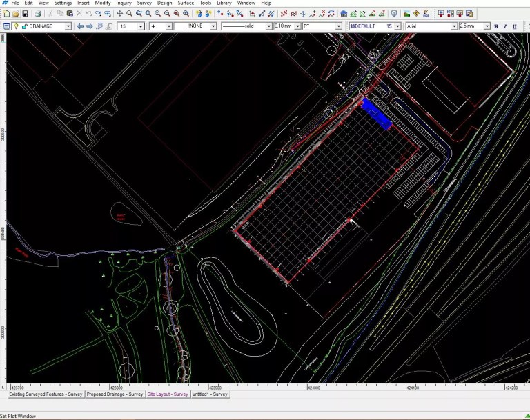Toggle Bold text formatting
The image size is (530, 420).
(496, 26)
